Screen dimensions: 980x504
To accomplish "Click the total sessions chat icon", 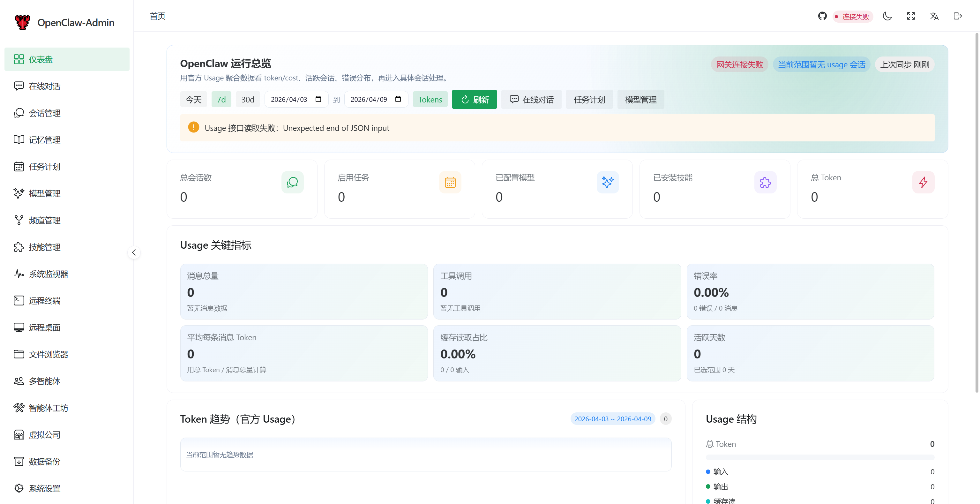I will point(292,182).
